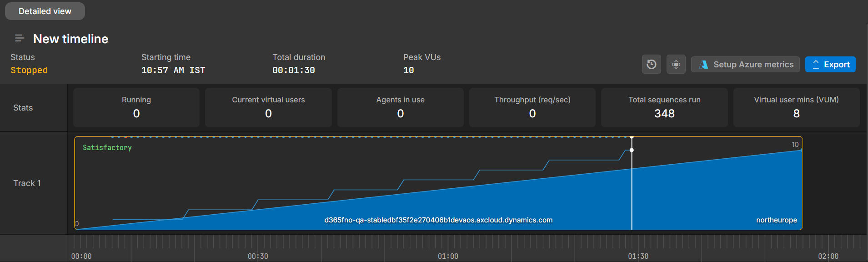Select the Track 1 row label
Image resolution: width=868 pixels, height=262 pixels.
[27, 183]
